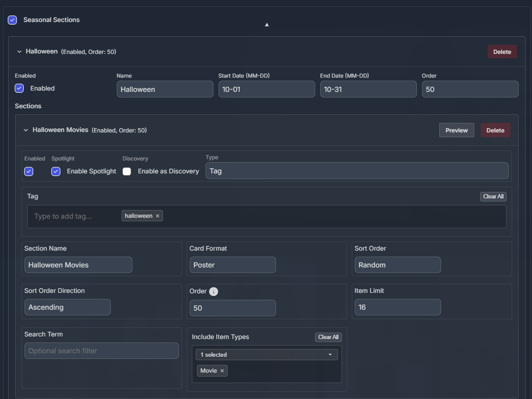Open the Type dropdown showing Tag
Image resolution: width=532 pixels, height=399 pixels.
(x=357, y=171)
